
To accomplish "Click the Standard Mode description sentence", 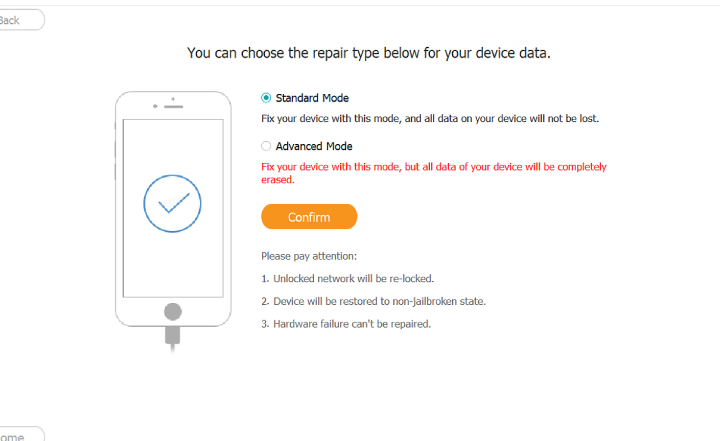I will point(430,119).
